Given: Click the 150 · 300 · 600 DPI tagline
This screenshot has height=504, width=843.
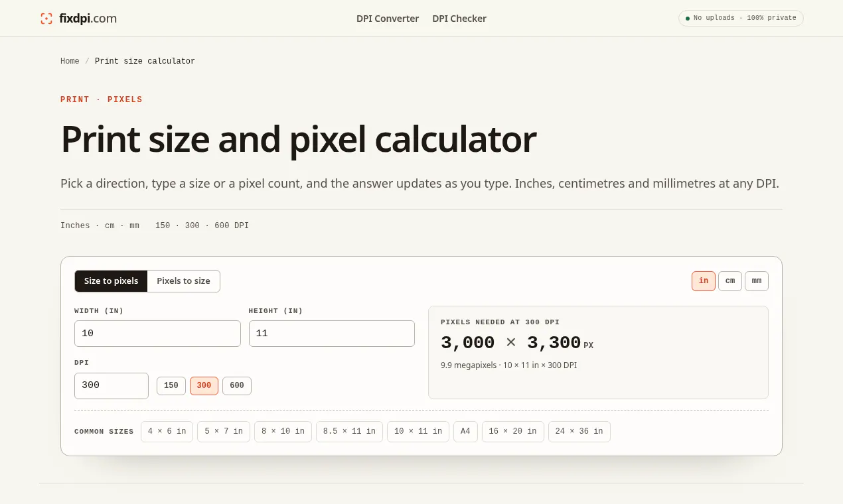Looking at the screenshot, I should click(202, 226).
